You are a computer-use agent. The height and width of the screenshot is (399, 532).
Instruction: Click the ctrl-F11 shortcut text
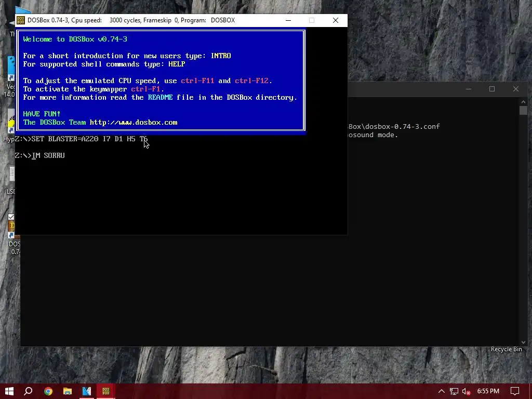(197, 81)
